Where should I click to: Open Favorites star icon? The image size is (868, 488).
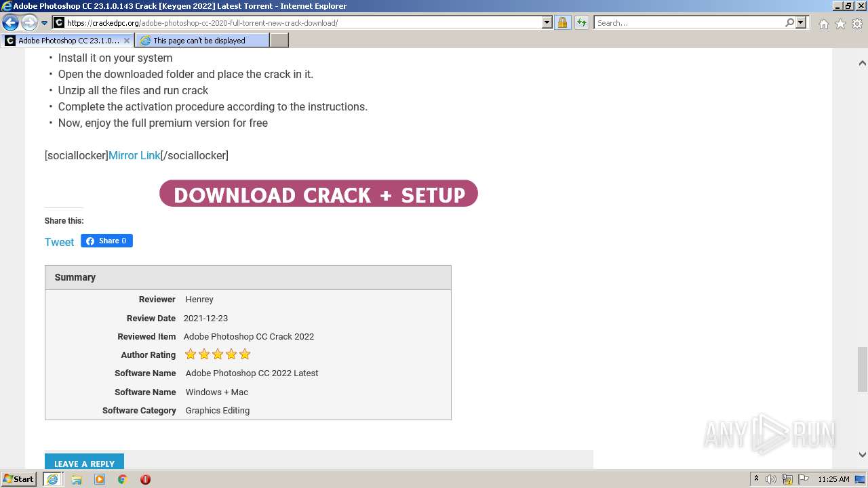pos(840,24)
